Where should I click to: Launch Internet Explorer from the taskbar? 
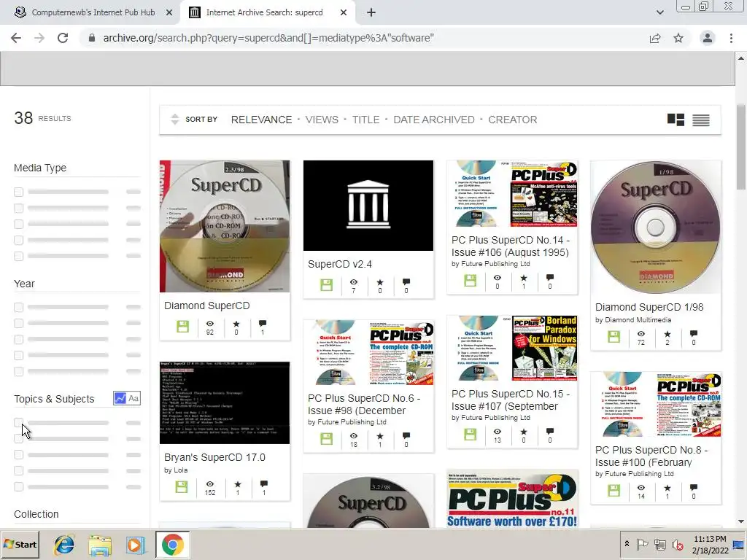click(64, 545)
